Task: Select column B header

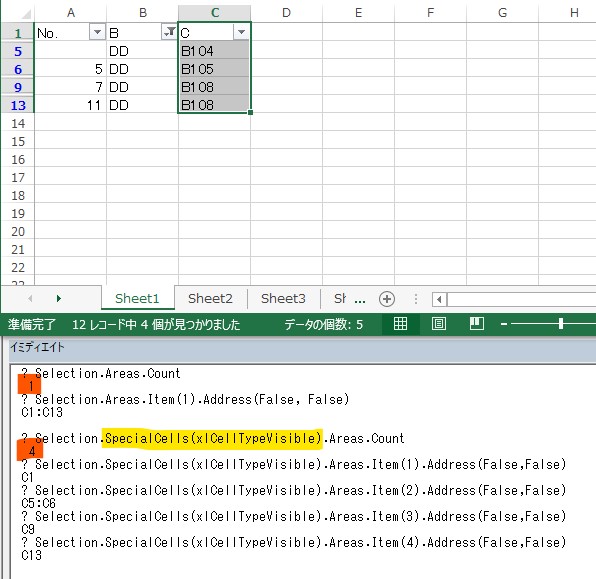Action: [x=143, y=13]
